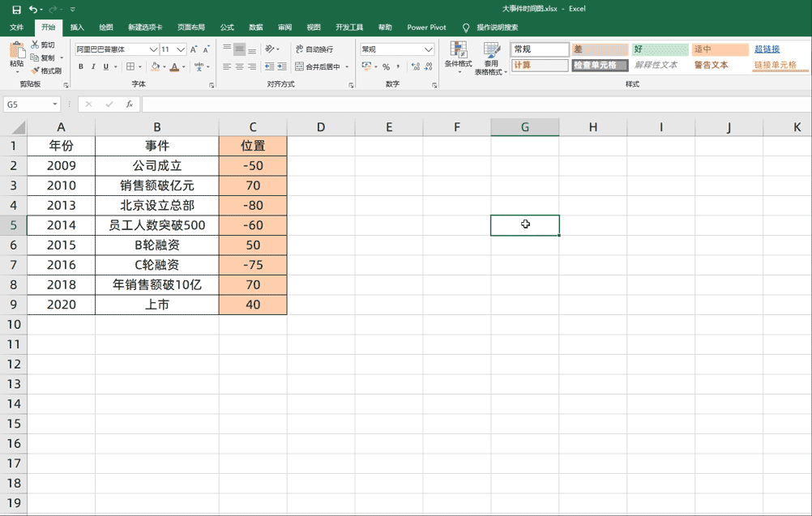Screen dimensions: 812x516
Task: Apply percent style
Action: click(386, 66)
